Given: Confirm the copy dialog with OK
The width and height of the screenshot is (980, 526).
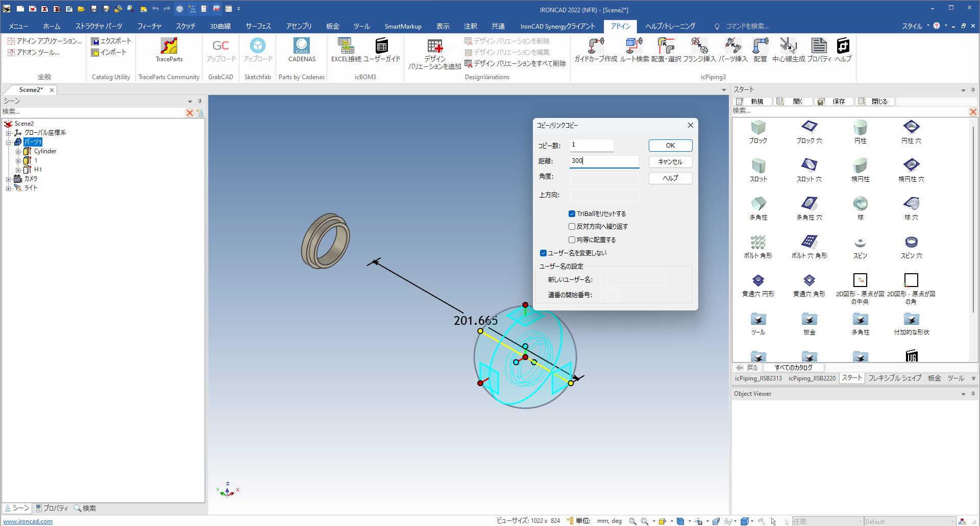Looking at the screenshot, I should 670,146.
